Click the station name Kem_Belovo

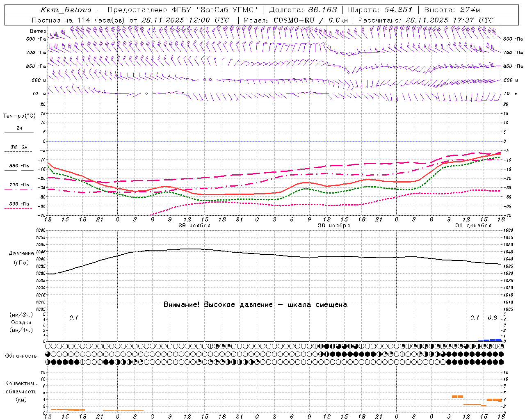[x=66, y=10]
